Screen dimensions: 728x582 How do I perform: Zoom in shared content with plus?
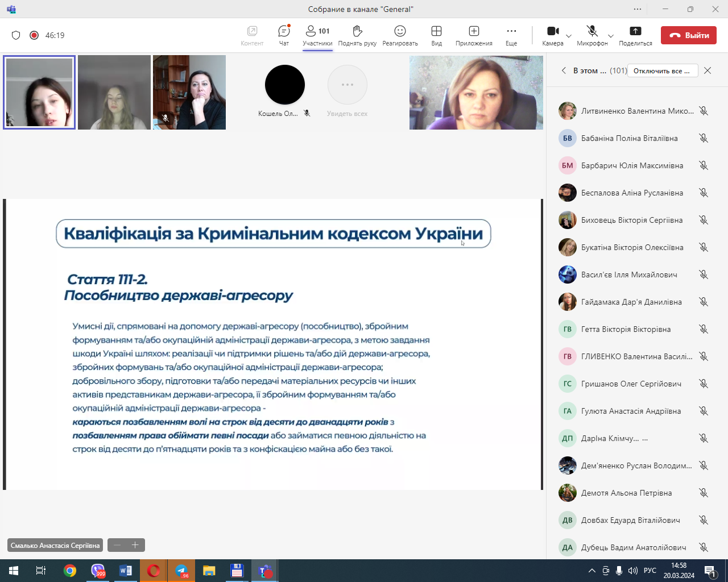pos(135,545)
